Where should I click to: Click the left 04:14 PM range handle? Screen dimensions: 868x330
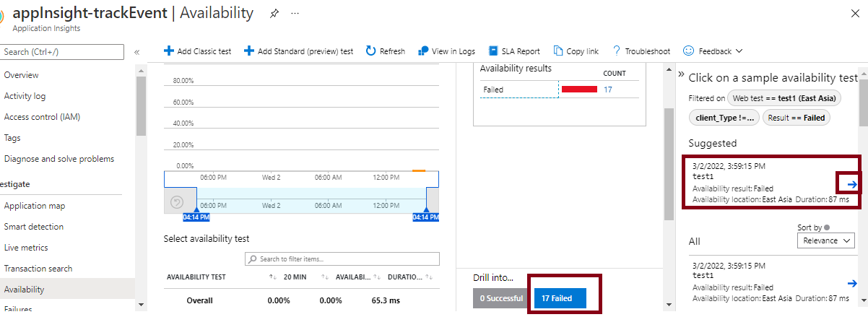pyautogui.click(x=196, y=216)
